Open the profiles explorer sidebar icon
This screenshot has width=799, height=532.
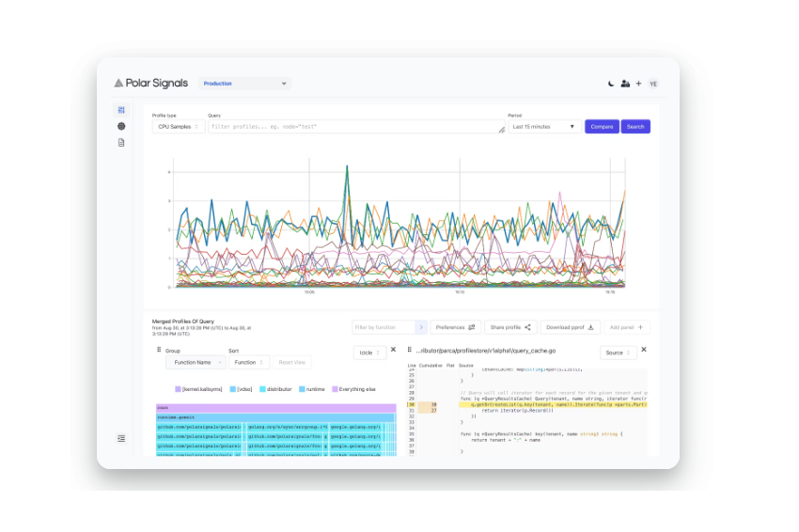coord(121,110)
